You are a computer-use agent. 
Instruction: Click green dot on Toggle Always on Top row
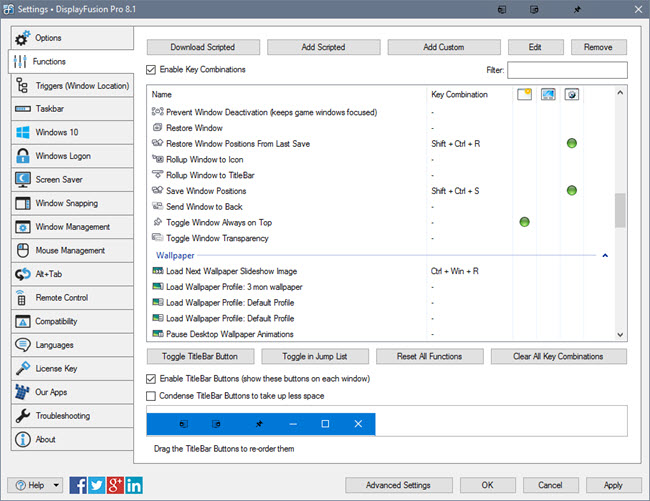(x=524, y=222)
